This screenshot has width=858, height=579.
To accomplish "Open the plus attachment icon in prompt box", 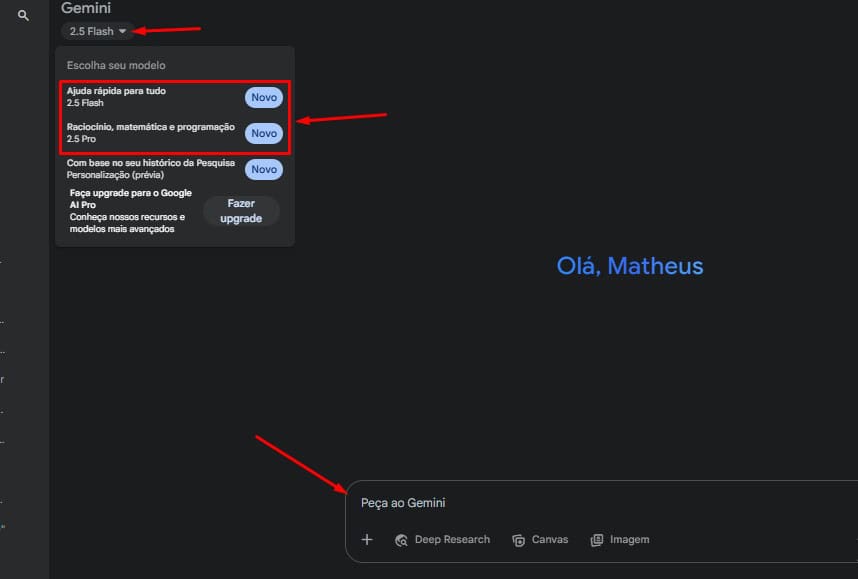I will pyautogui.click(x=367, y=540).
